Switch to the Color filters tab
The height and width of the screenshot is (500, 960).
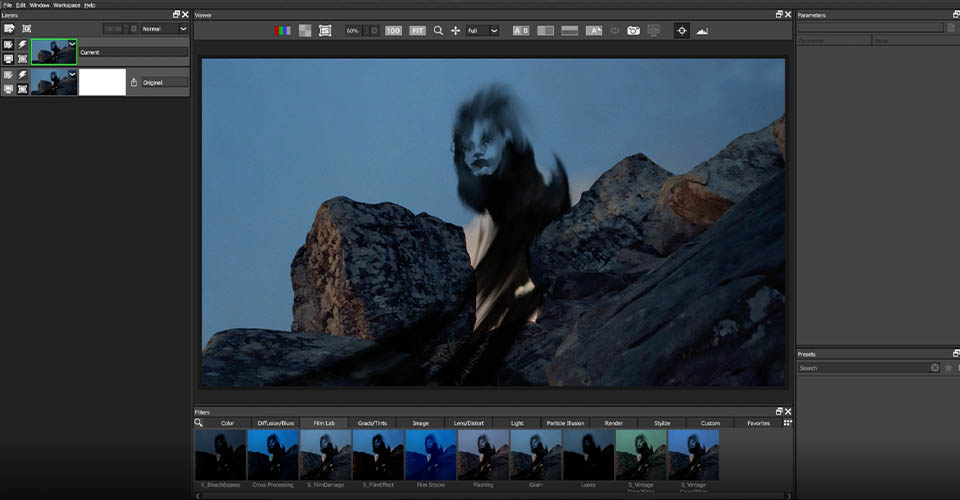227,423
